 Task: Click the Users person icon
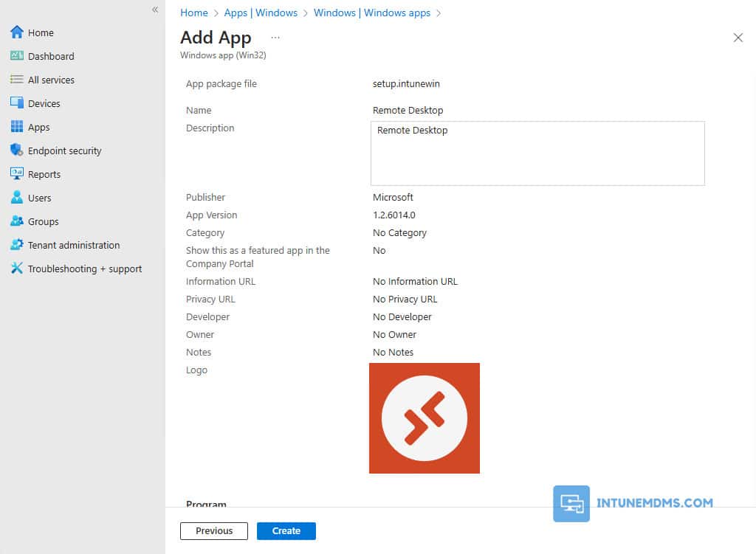point(17,197)
